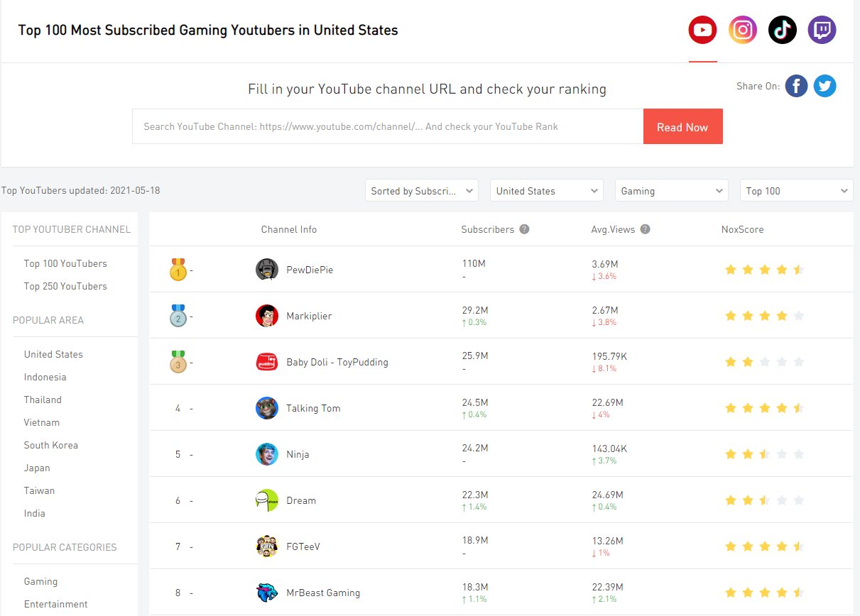Image resolution: width=860 pixels, height=616 pixels.
Task: Switch to the YouTube platform icon
Action: 702,30
